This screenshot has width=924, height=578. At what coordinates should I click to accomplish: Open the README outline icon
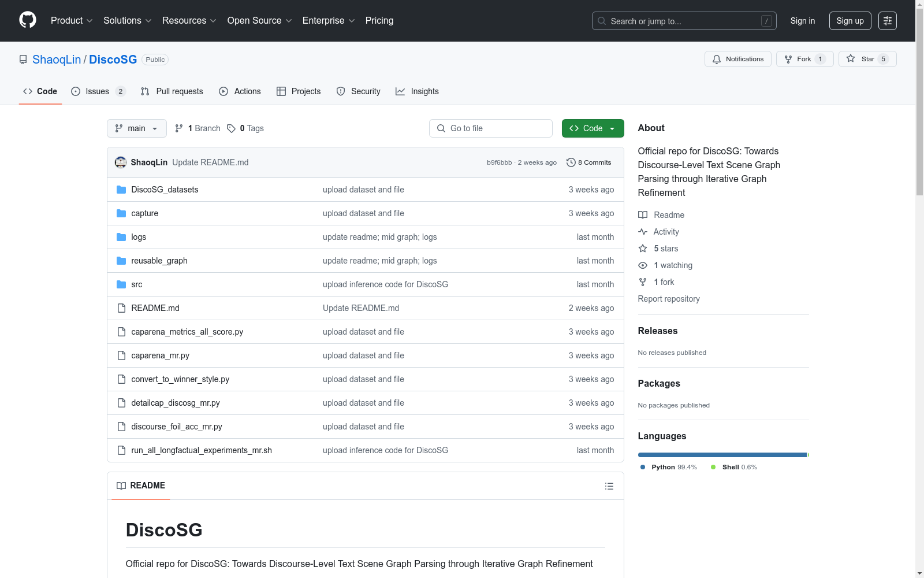[609, 486]
